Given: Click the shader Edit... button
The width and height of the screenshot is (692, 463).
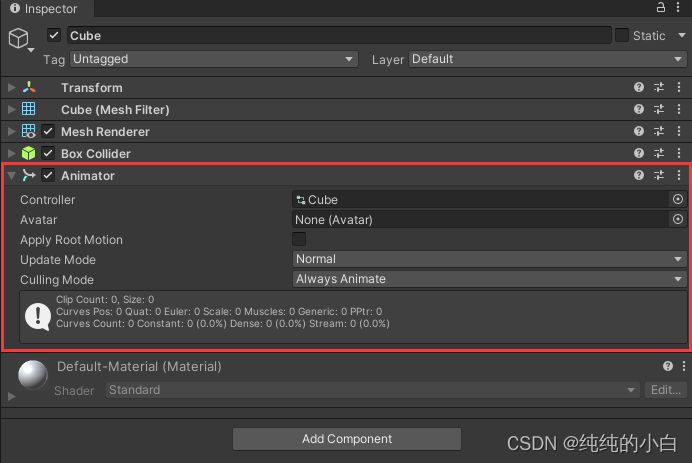Looking at the screenshot, I should point(666,390).
